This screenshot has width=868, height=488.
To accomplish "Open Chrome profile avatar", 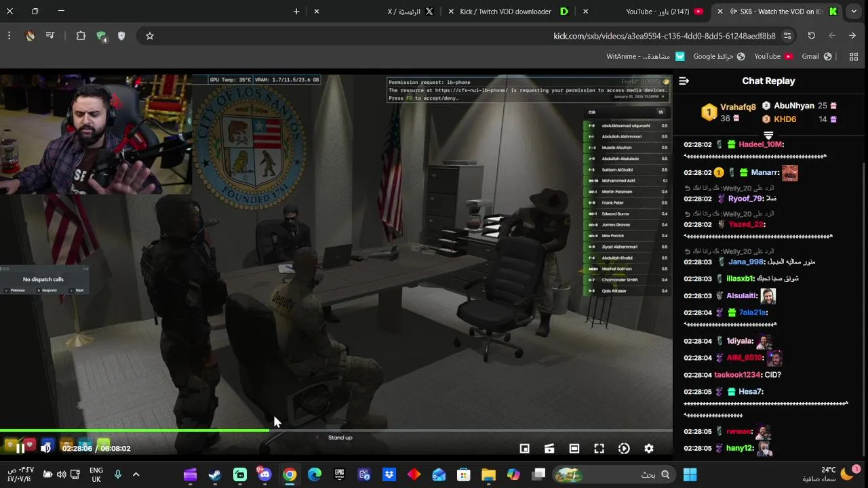I will point(30,36).
